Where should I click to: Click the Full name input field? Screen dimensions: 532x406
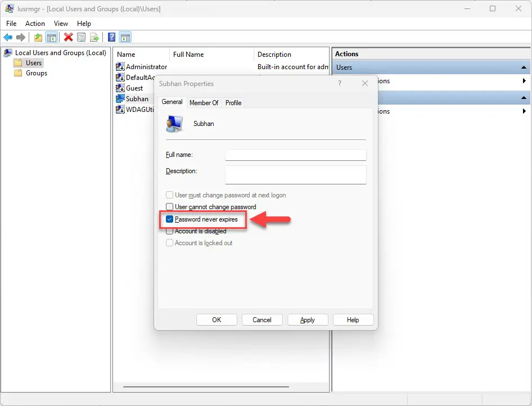point(295,155)
